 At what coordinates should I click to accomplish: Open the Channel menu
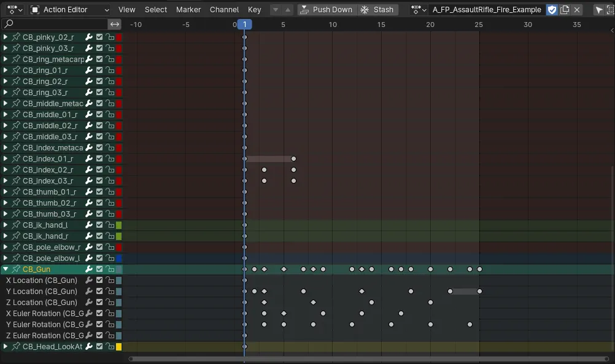click(x=224, y=10)
